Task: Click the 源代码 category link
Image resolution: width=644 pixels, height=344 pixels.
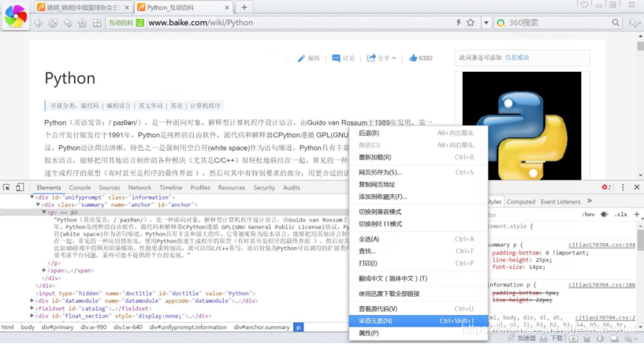Action: tap(90, 106)
